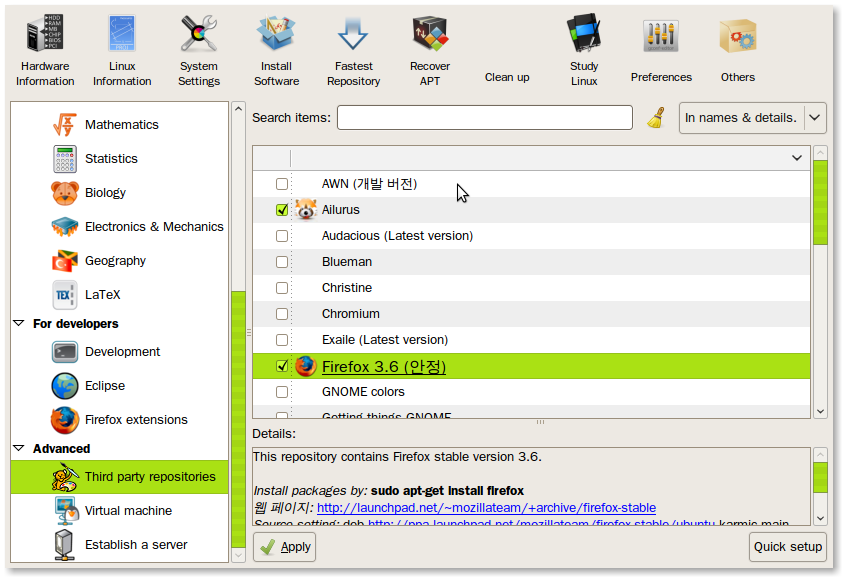The width and height of the screenshot is (842, 577).
Task: Select the Blueman row text
Action: 347,262
